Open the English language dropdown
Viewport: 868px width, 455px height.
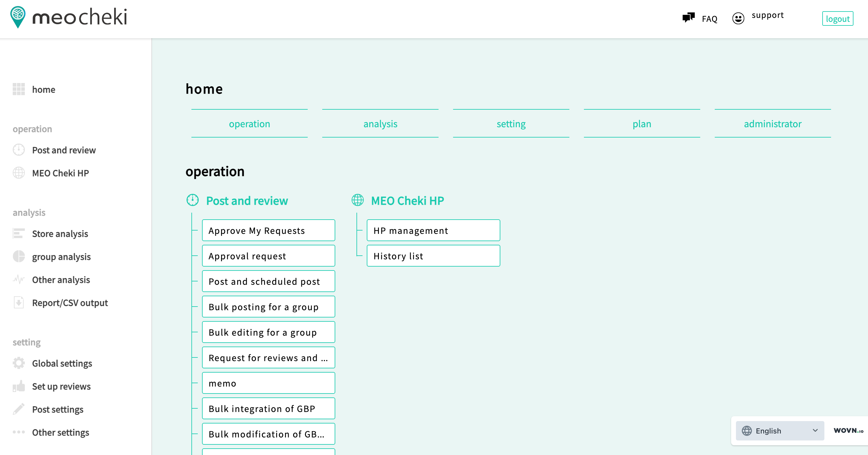[780, 430]
